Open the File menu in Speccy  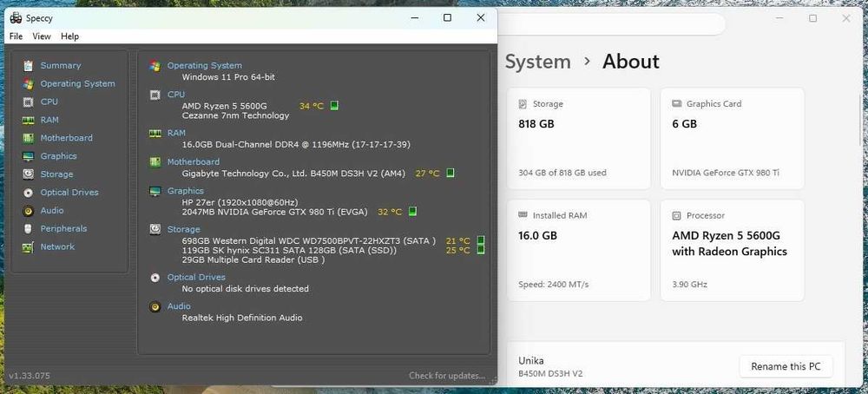pos(16,36)
